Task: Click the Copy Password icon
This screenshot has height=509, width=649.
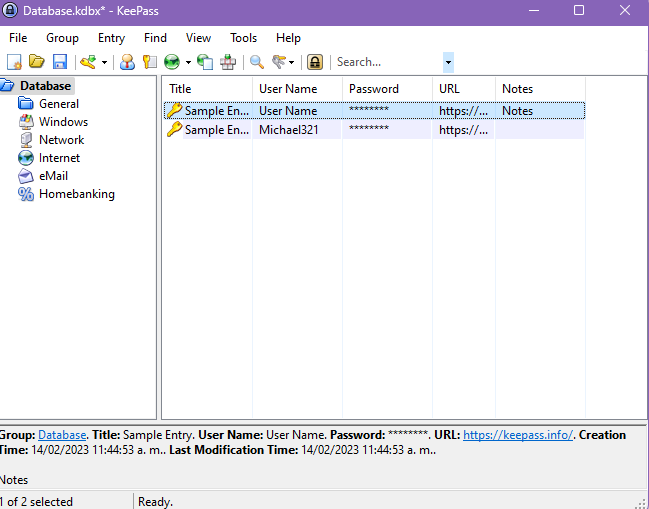Action: [x=149, y=62]
